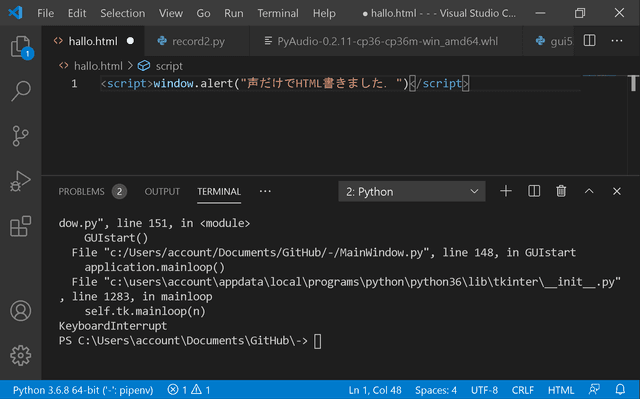Create a new terminal with plus icon
The height and width of the screenshot is (399, 640).
click(506, 191)
